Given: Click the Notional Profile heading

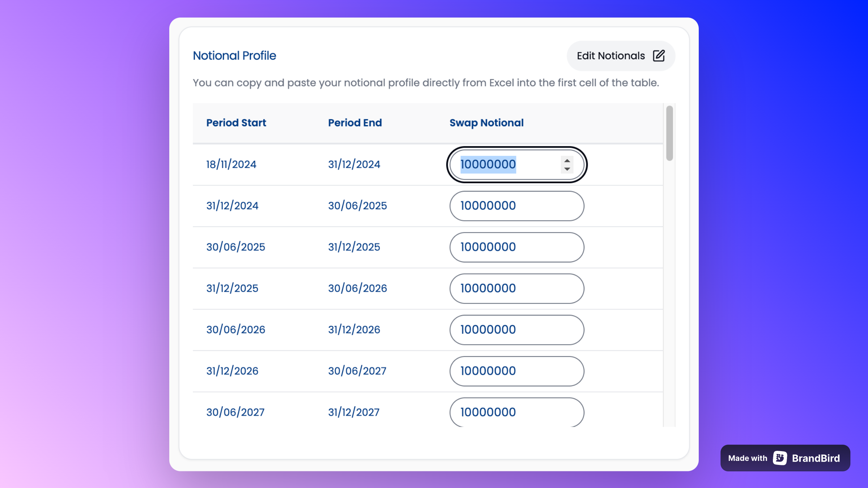Looking at the screenshot, I should click(x=234, y=56).
